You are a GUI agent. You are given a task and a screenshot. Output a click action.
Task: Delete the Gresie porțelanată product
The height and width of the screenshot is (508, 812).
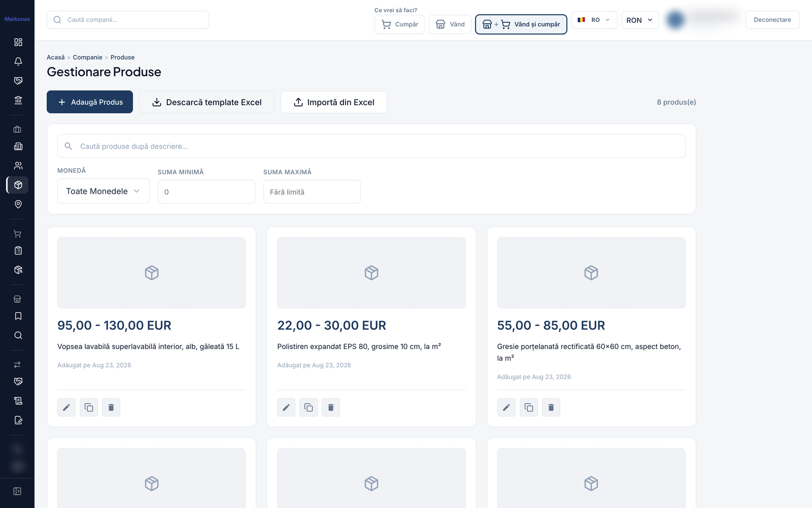coord(551,407)
